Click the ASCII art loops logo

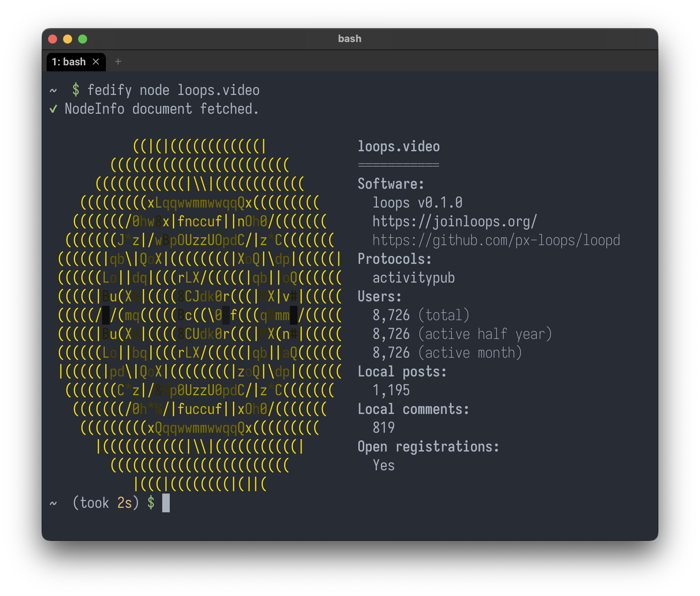tap(200, 315)
